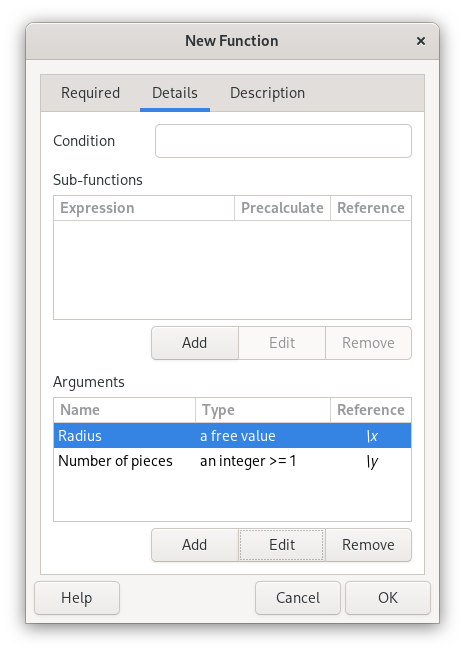Click Sub-functions Reference column header
This screenshot has width=465, height=652.
point(371,208)
